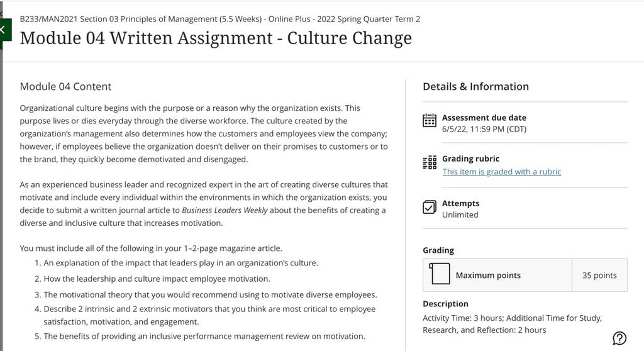Viewport: 644px width, 351px height.
Task: Click the Business Leaders Weekly italic text
Action: point(225,210)
